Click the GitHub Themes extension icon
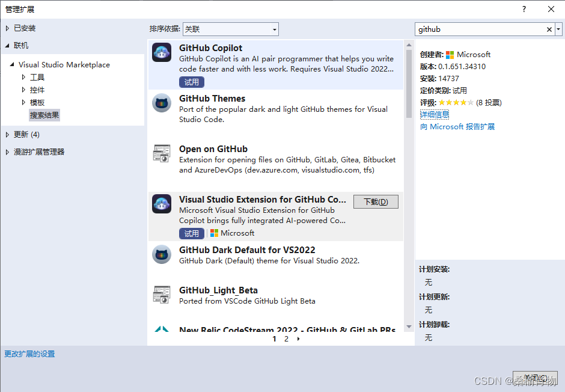 [x=162, y=103]
